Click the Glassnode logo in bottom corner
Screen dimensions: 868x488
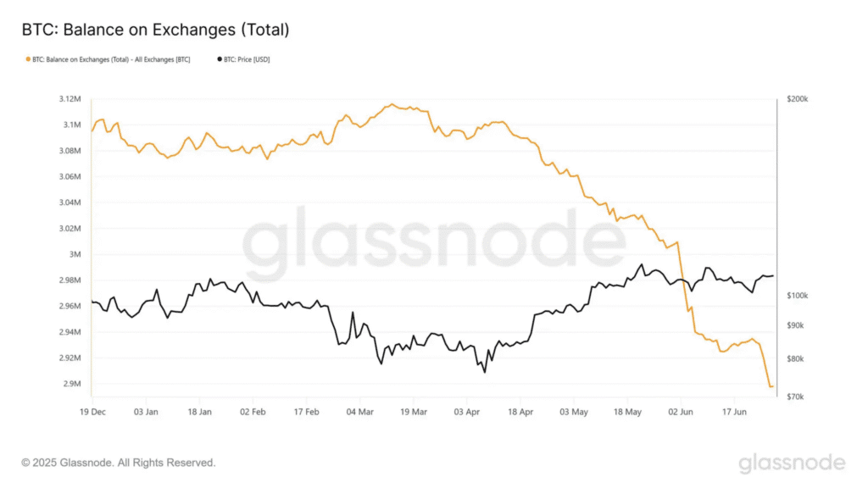coord(792,463)
